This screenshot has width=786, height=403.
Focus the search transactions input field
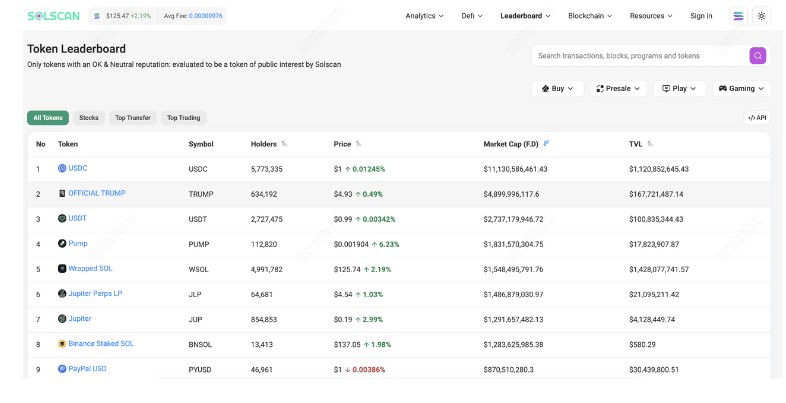[641, 56]
